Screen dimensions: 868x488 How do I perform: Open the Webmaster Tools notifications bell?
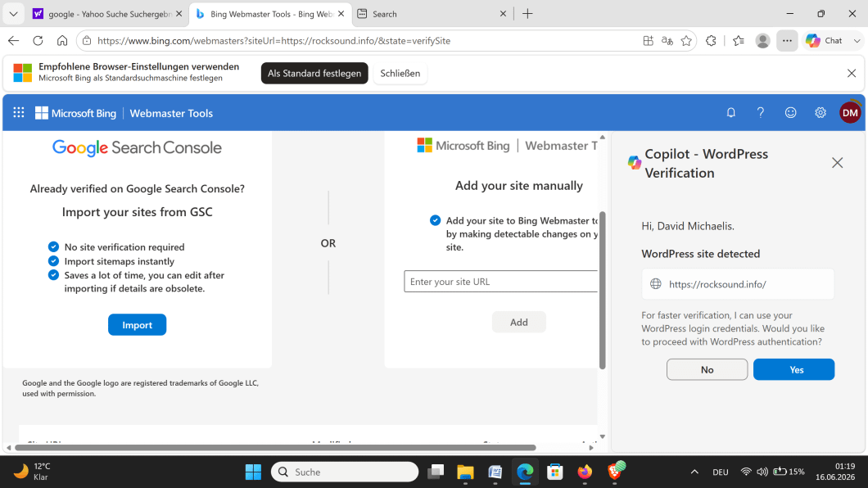pos(730,113)
